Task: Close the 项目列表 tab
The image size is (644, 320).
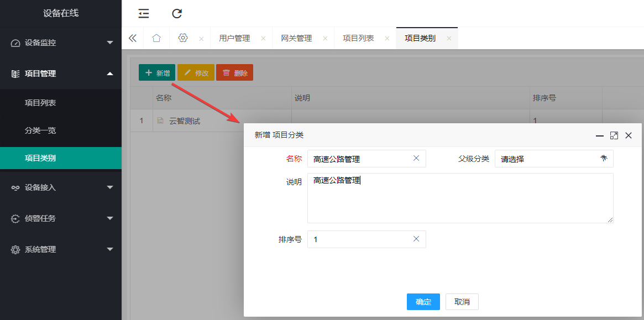Action: (387, 39)
